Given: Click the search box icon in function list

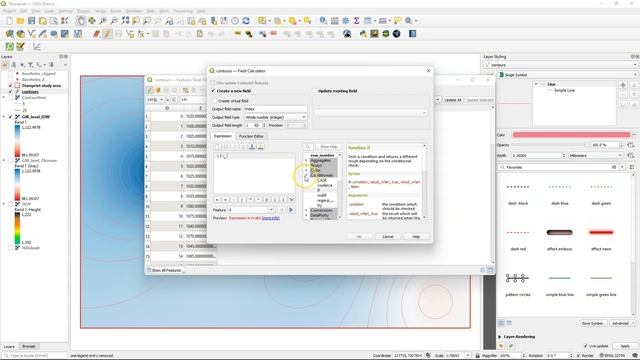Looking at the screenshot, I should tap(308, 147).
